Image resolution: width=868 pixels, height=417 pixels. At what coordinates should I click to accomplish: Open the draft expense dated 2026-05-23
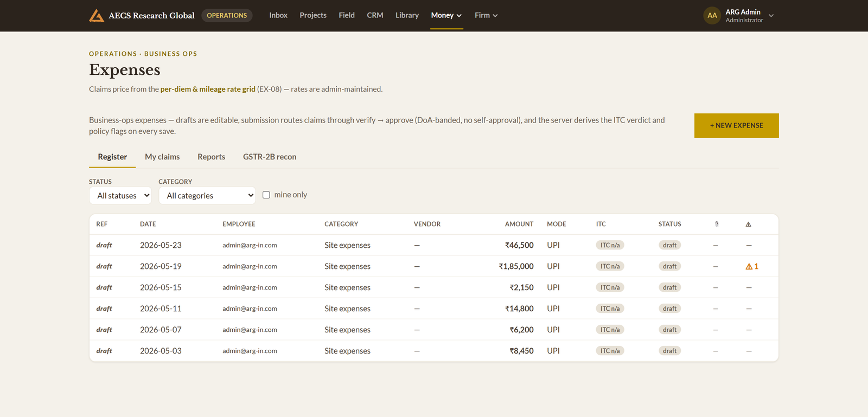[433, 245]
